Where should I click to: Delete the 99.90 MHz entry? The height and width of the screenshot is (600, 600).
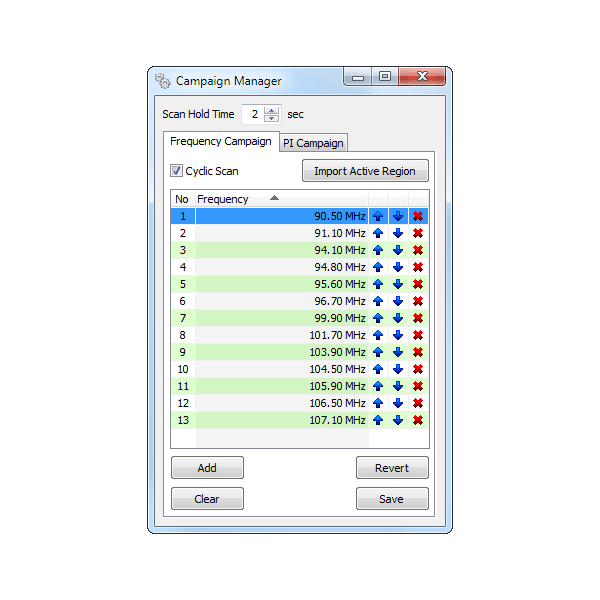click(418, 318)
